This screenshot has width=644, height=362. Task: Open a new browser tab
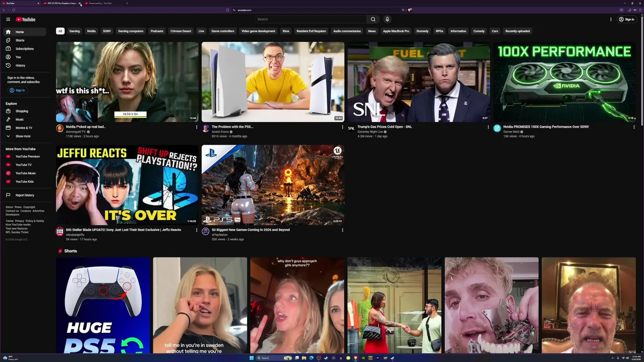(x=127, y=3)
